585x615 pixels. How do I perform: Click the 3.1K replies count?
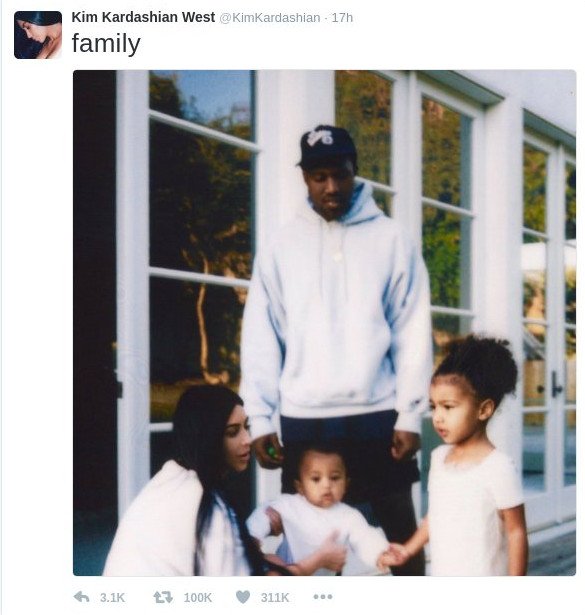pos(112,597)
